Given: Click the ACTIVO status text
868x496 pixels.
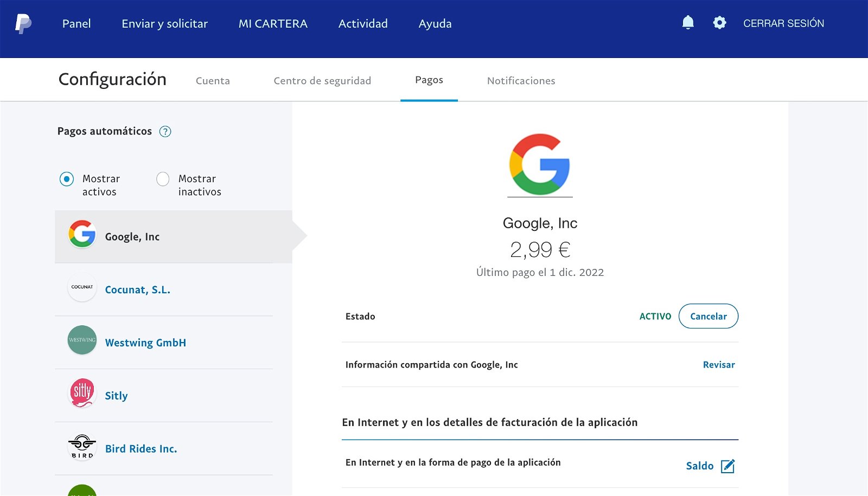Looking at the screenshot, I should [655, 317].
